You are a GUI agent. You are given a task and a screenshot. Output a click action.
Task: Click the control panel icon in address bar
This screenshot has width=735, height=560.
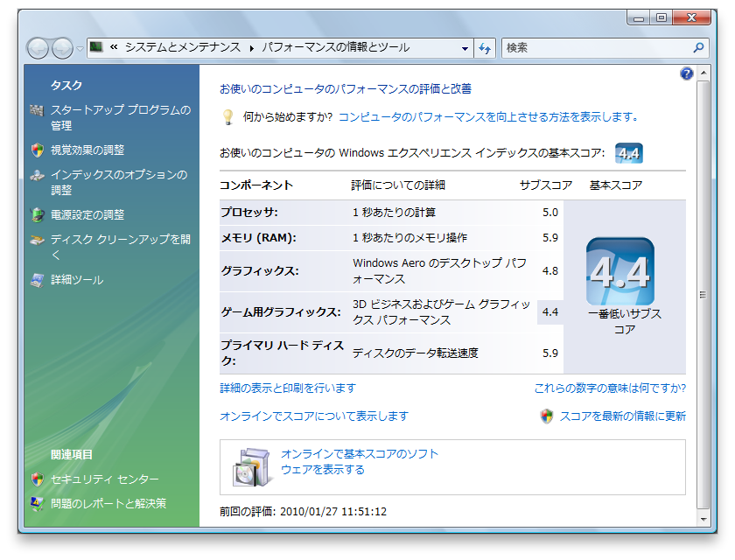coord(96,47)
